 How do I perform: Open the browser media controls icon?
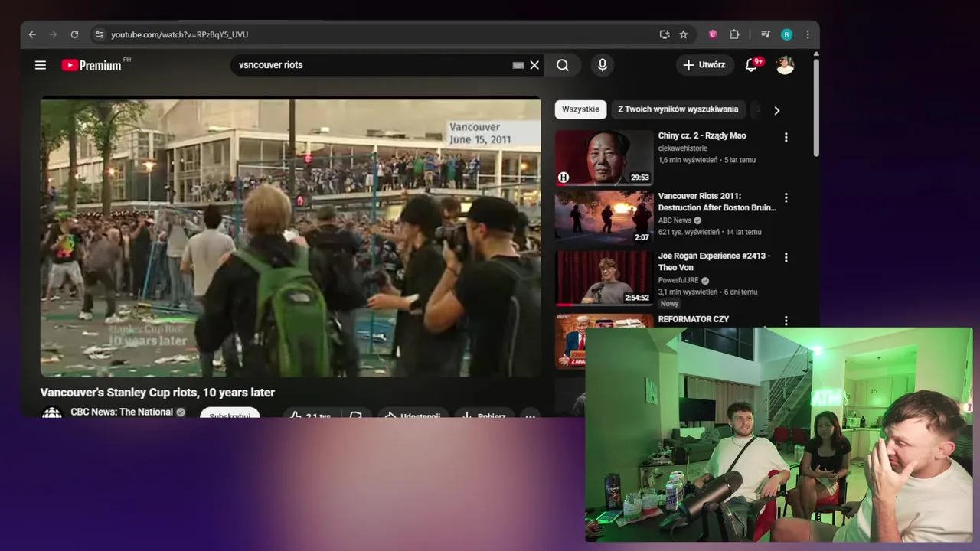765,34
